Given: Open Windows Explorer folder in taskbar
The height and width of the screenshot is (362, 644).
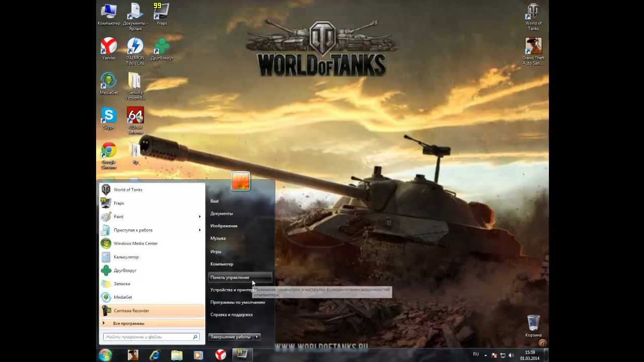Looking at the screenshot, I should tap(177, 355).
